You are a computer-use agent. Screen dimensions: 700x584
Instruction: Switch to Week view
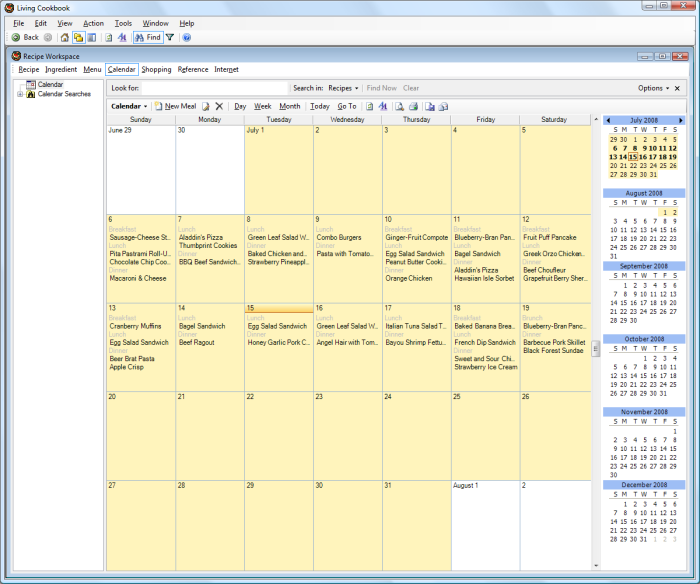[x=262, y=106]
